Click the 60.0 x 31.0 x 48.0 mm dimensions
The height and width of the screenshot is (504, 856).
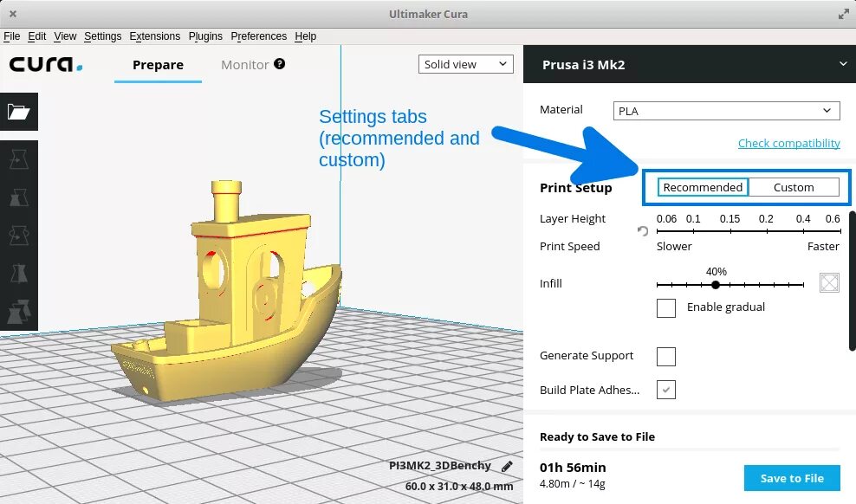(459, 486)
